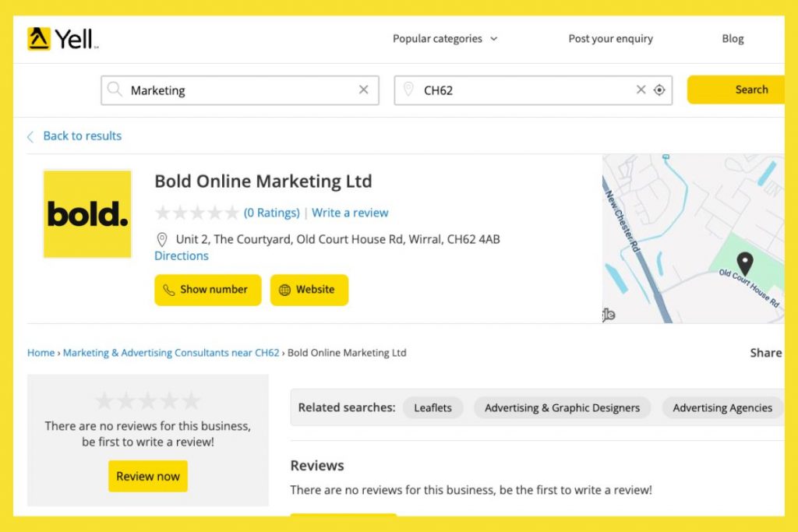Click the first star in the empty rating row
This screenshot has width=798, height=532.
pos(163,212)
